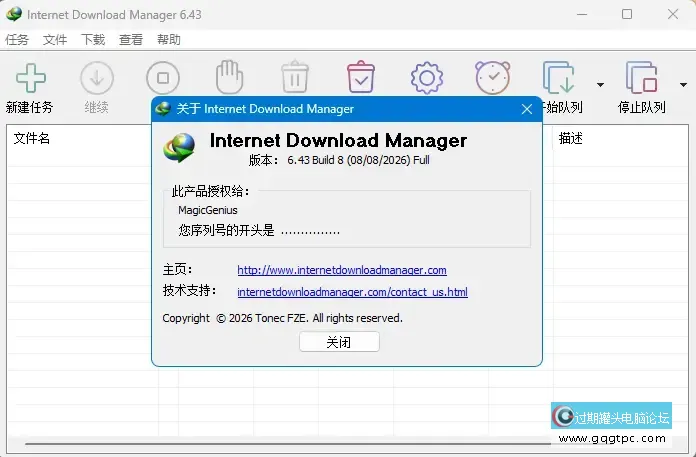Click the Copyright 2026 Tonec FZE text
Viewport: 696px width, 457px height.
click(282, 318)
